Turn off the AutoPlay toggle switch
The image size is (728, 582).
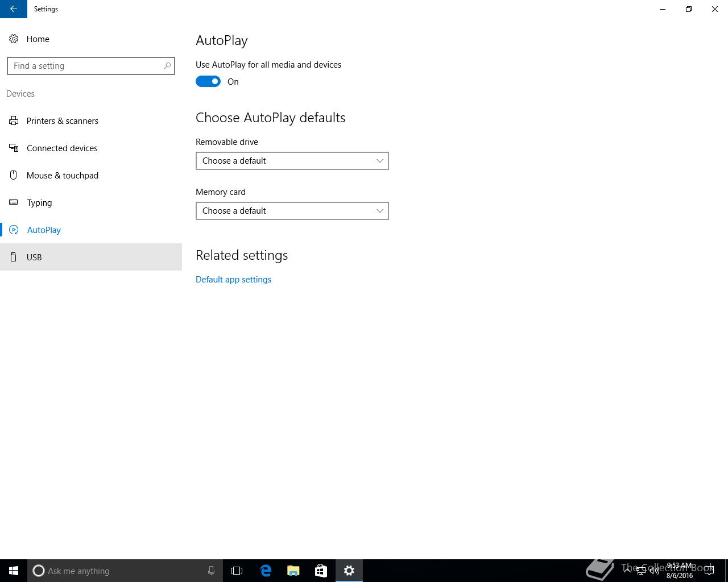208,81
